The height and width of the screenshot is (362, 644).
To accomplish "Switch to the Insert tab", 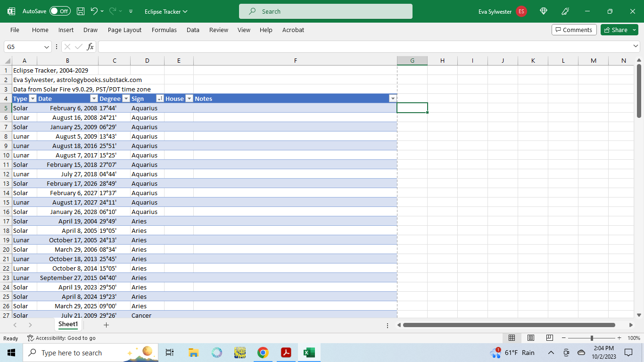I will point(66,30).
